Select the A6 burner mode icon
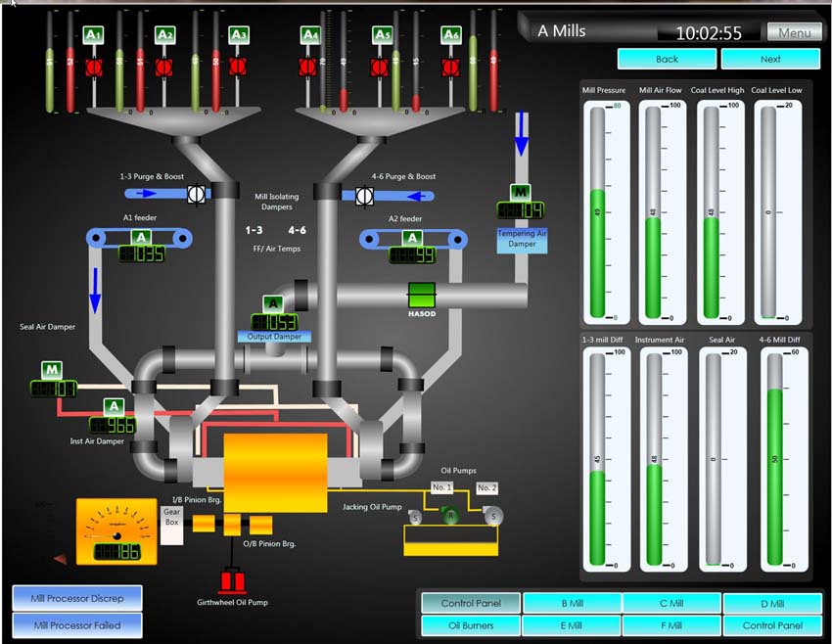 pyautogui.click(x=451, y=35)
